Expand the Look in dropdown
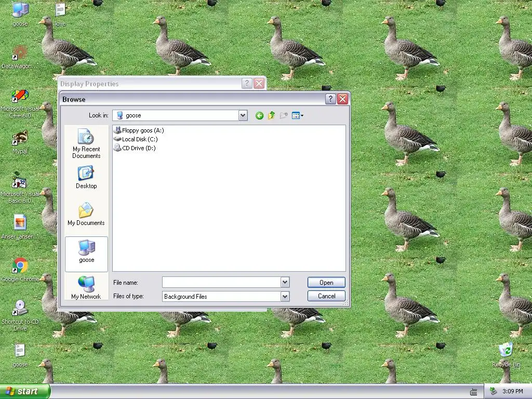 point(243,115)
